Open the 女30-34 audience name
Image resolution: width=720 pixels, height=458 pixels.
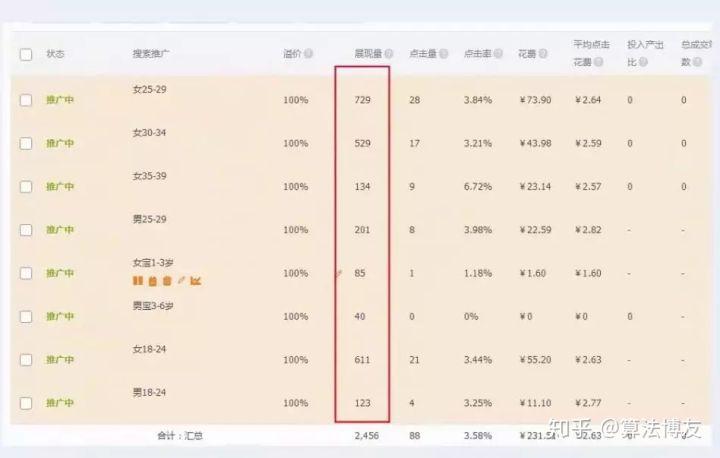(x=150, y=133)
